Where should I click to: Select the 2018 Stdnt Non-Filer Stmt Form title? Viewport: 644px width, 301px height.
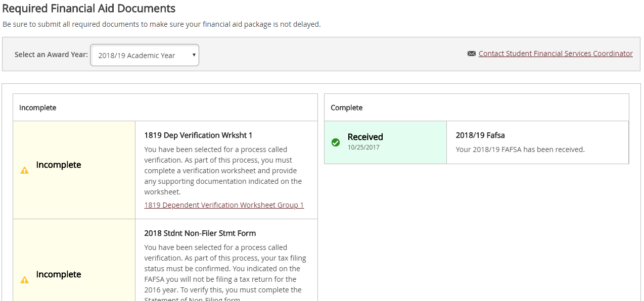(x=200, y=233)
